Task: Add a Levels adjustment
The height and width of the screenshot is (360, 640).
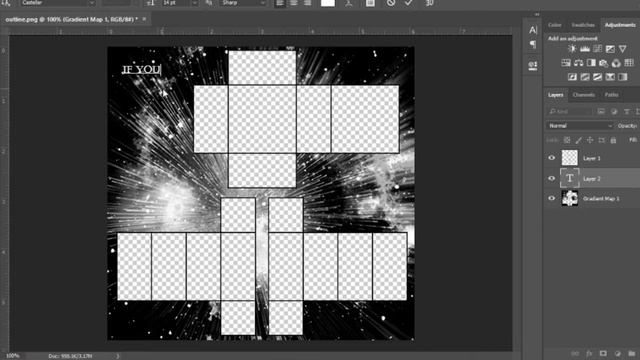Action: [584, 49]
